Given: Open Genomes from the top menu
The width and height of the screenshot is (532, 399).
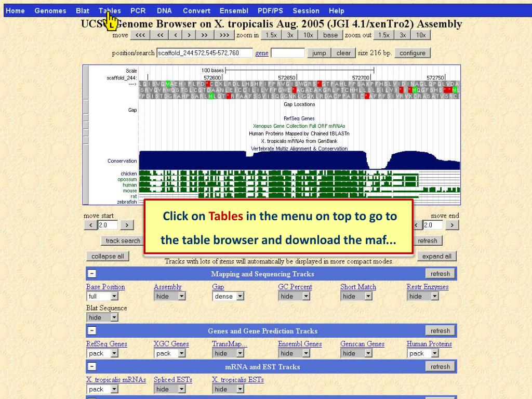Looking at the screenshot, I should (x=50, y=11).
